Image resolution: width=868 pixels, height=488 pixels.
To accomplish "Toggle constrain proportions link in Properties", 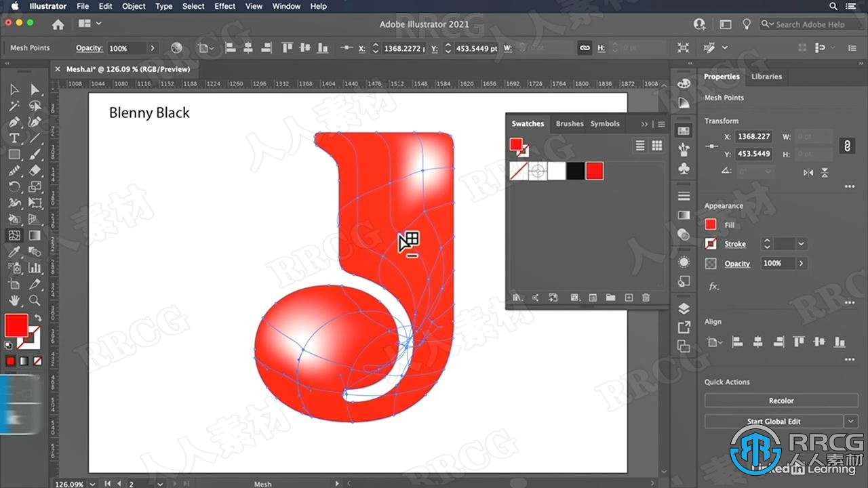I will point(846,145).
